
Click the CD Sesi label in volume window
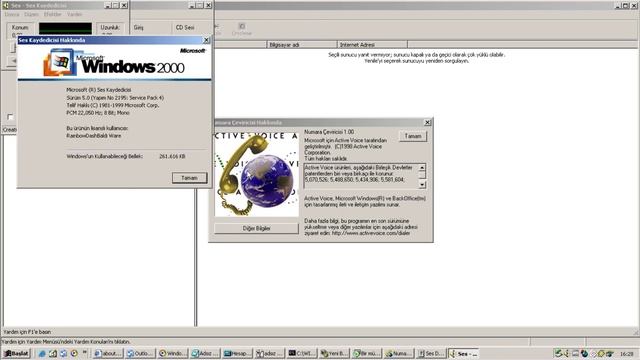(x=185, y=27)
